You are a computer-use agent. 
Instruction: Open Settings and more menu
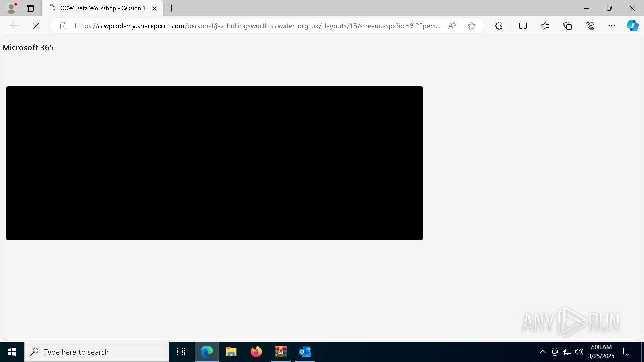click(612, 26)
